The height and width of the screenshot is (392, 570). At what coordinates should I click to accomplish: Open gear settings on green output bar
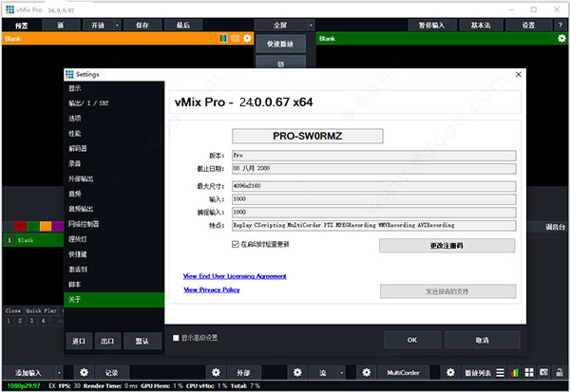click(x=561, y=38)
